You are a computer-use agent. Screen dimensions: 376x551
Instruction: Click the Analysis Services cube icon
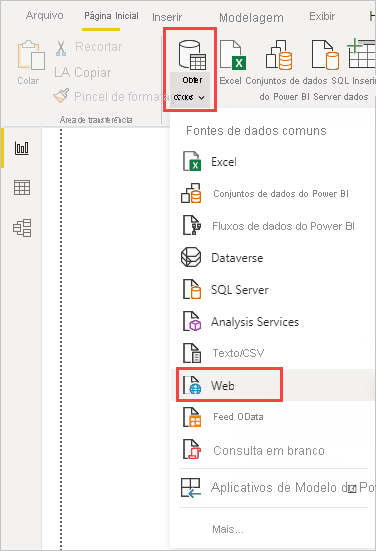(x=192, y=321)
